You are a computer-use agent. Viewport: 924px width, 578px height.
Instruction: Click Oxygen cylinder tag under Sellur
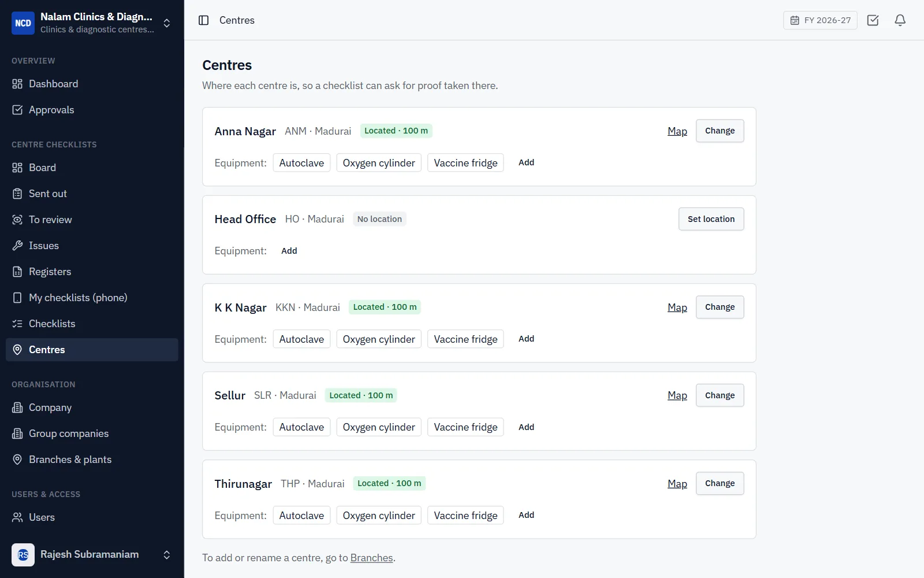pyautogui.click(x=379, y=427)
